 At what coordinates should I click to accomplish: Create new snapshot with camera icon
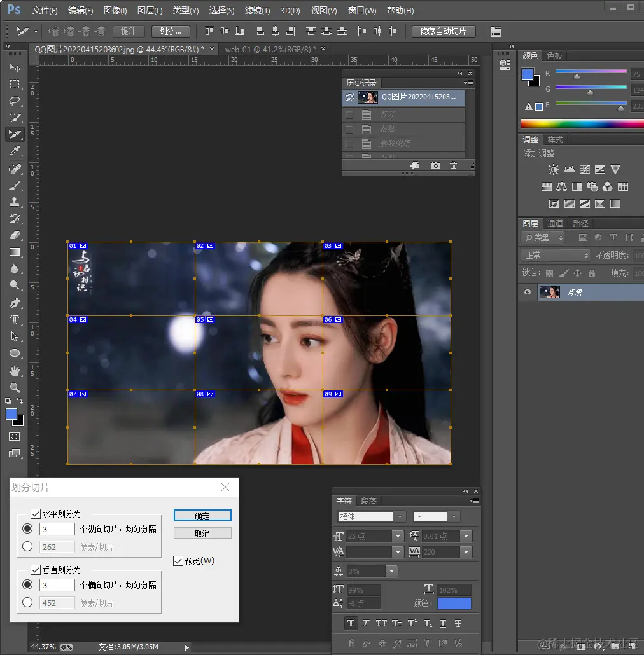pyautogui.click(x=435, y=165)
